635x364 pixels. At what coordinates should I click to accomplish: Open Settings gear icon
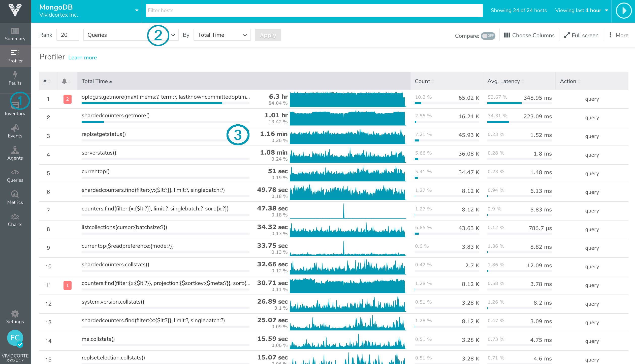pos(15,314)
